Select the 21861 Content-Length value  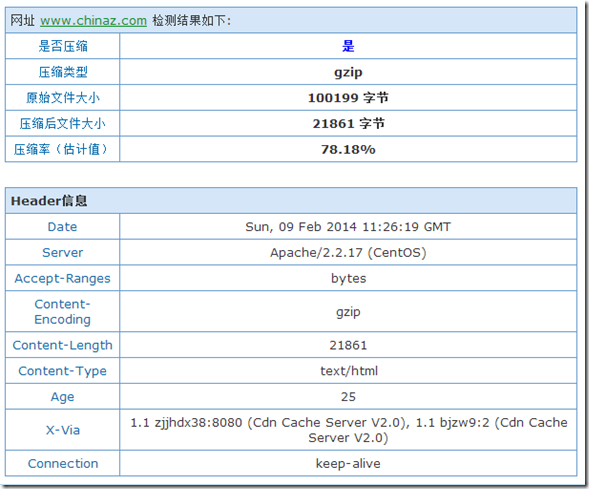(348, 346)
